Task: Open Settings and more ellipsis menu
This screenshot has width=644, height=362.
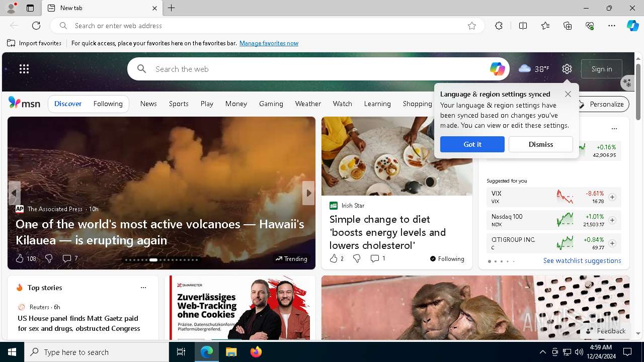Action: [612, 26]
